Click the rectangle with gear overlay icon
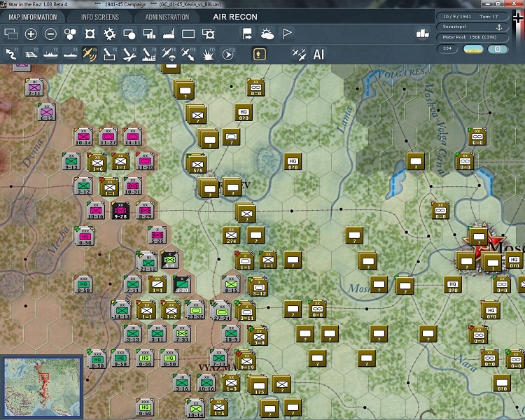Screen dimensions: 525x420 pos(209,34)
